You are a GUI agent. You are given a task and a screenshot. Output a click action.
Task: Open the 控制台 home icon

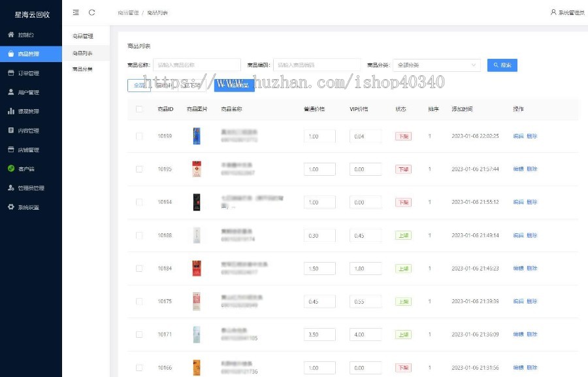tap(11, 35)
